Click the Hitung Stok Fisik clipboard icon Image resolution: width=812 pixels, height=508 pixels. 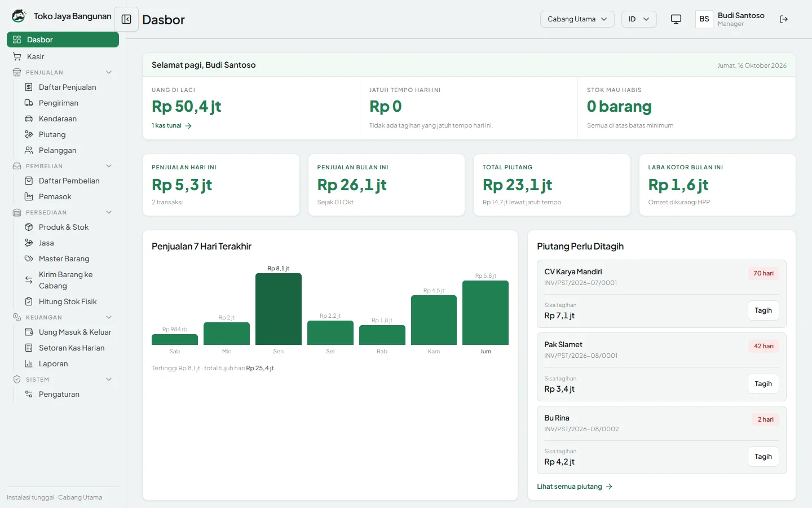[x=29, y=301]
